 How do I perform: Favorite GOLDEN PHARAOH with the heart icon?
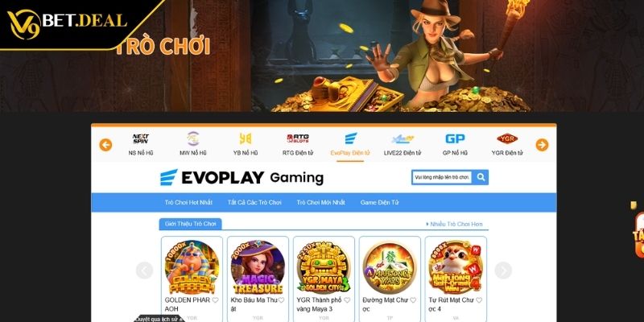[215, 300]
